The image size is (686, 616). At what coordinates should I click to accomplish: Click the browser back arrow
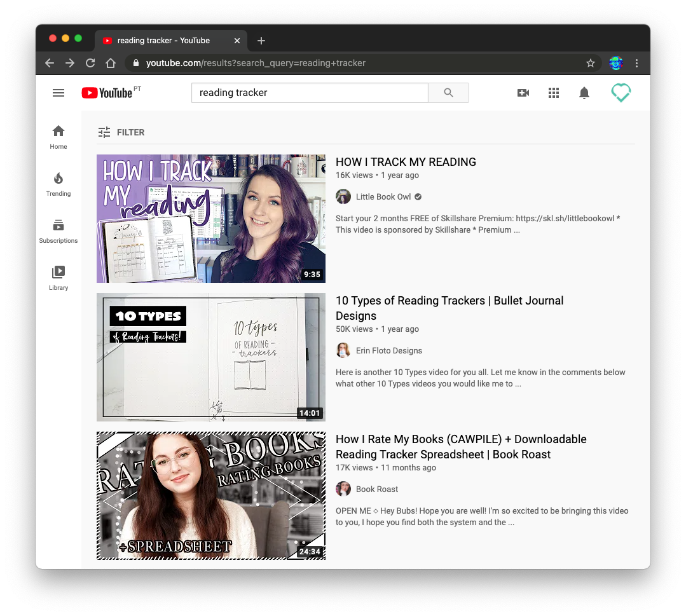coord(50,63)
